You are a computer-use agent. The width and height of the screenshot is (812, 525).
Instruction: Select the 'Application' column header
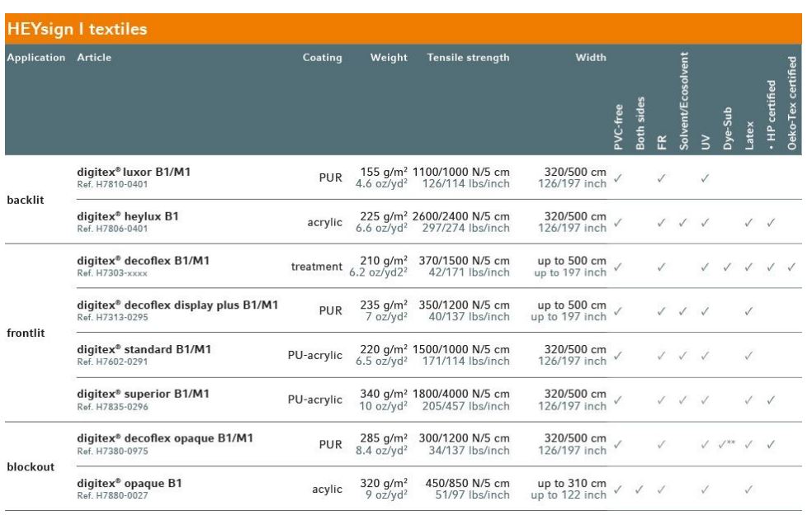[x=36, y=58]
